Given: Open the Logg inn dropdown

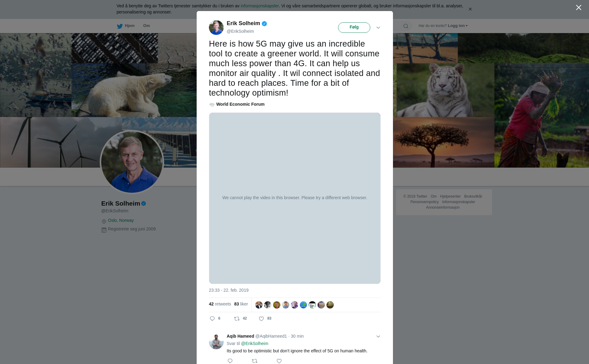Looking at the screenshot, I should click(x=458, y=26).
